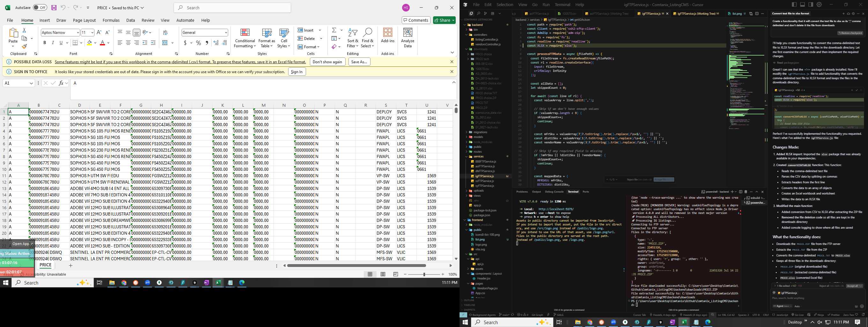The width and height of the screenshot is (868, 327).
Task: Open the font size 11 dropdown
Action: tap(92, 33)
